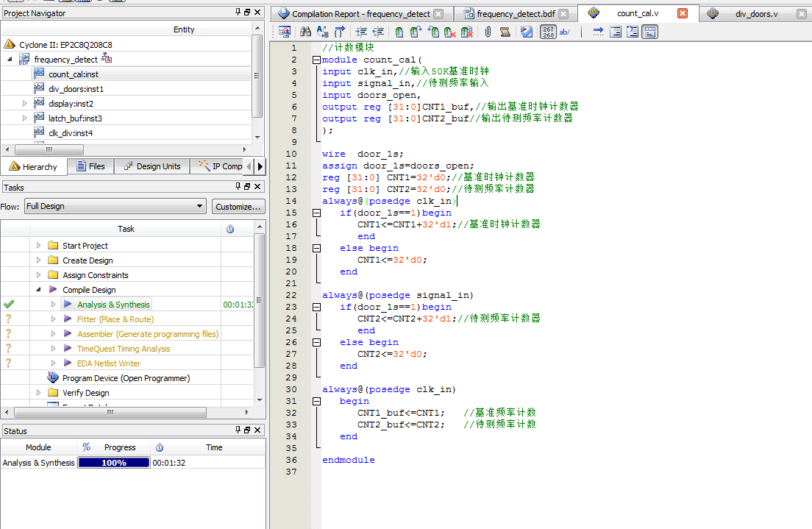The width and height of the screenshot is (812, 529).
Task: Click the increase indent toolbar icon
Action: click(x=360, y=32)
